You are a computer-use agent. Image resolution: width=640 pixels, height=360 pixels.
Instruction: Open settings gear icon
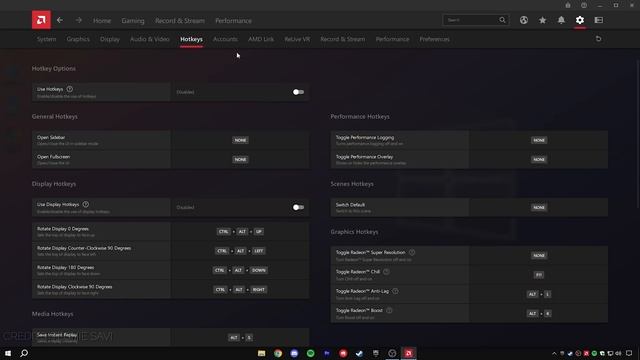[x=580, y=20]
